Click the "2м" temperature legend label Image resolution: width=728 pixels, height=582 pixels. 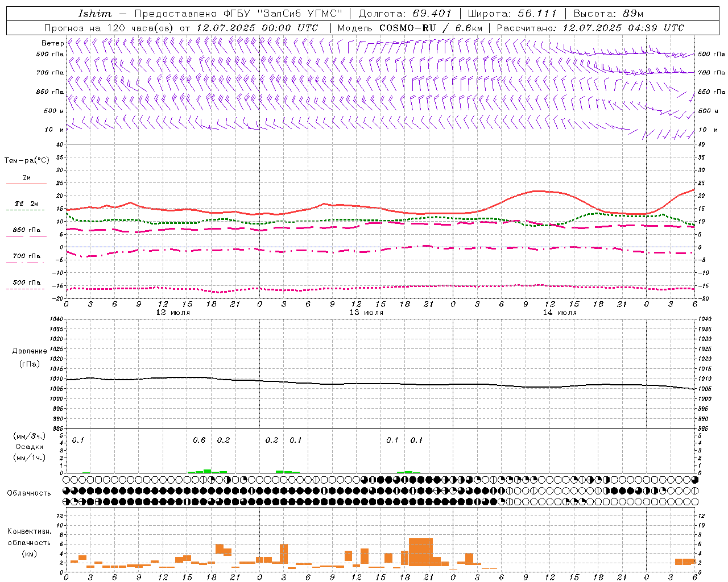(x=27, y=177)
